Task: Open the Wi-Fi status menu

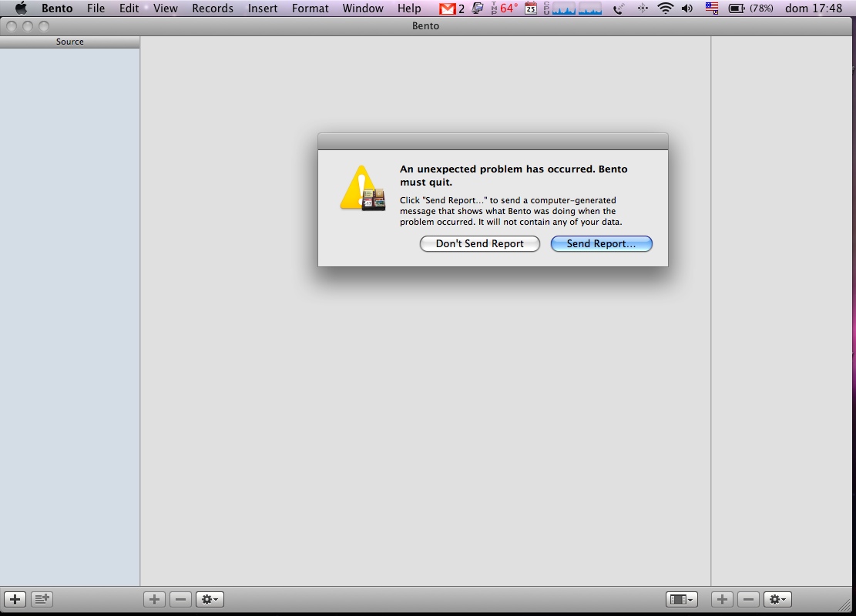Action: coord(666,8)
